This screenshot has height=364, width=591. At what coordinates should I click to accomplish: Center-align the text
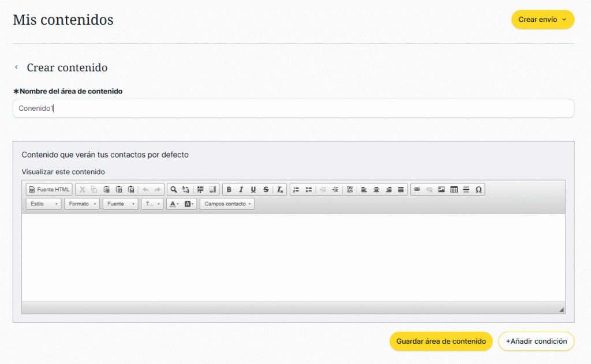tap(376, 189)
